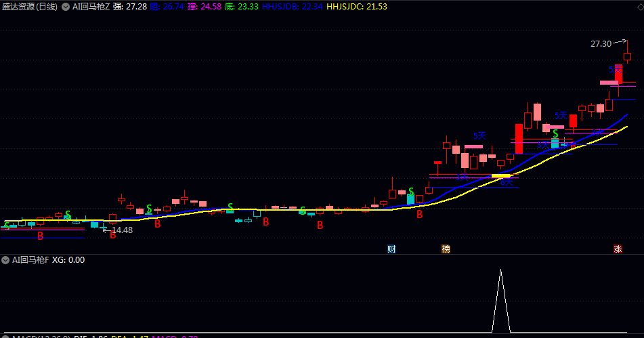Click the latest candlestick next to 27.30

[x=627, y=57]
